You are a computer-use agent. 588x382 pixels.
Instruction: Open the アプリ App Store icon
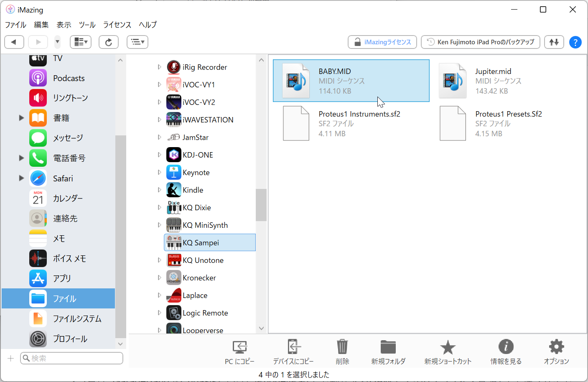coord(38,278)
